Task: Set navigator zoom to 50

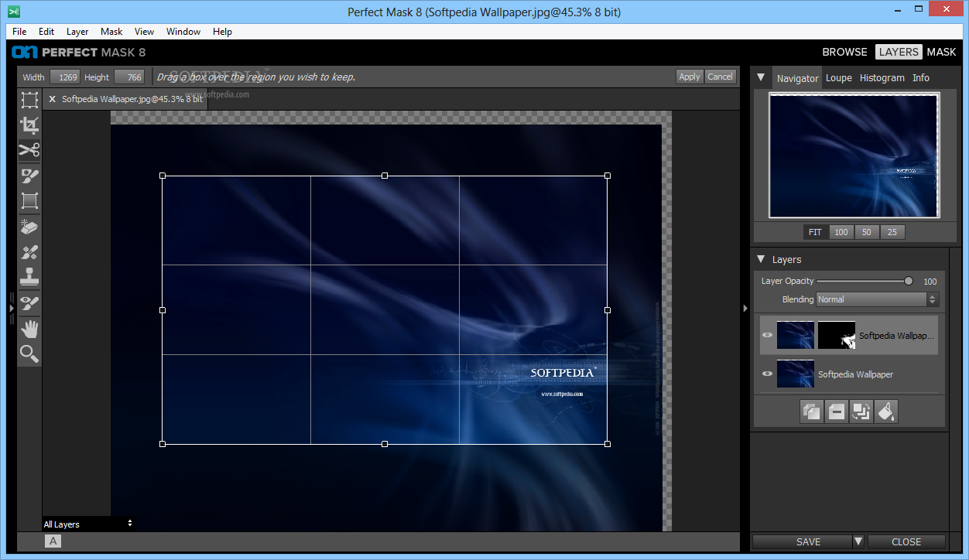Action: tap(866, 232)
